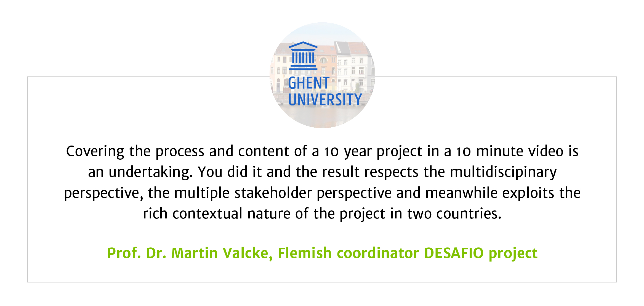Click the green 'Flemish coordinator' text
This screenshot has width=644, height=306.
[x=348, y=253]
